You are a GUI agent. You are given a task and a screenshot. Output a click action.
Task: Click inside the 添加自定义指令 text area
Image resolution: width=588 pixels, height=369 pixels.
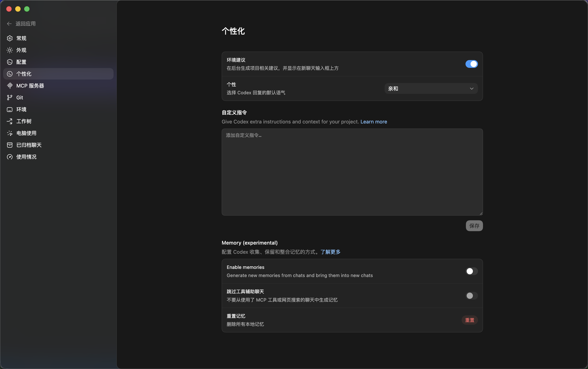pyautogui.click(x=352, y=172)
